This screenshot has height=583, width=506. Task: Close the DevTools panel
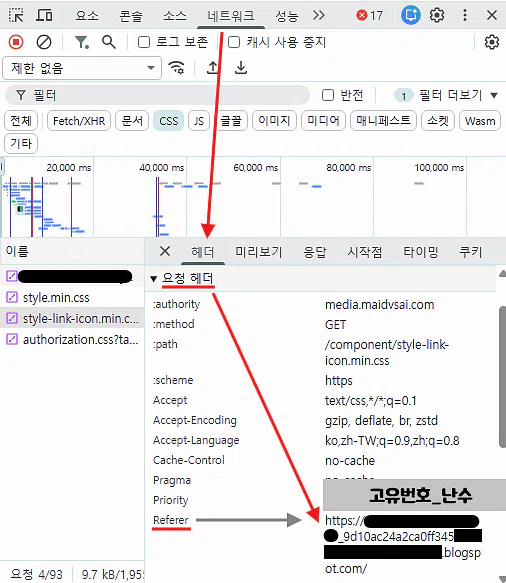point(492,15)
